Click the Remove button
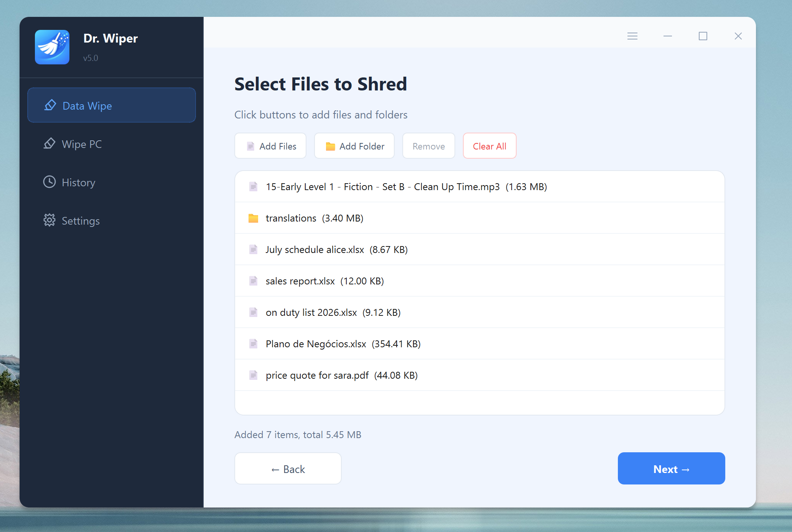The image size is (792, 532). (429, 146)
